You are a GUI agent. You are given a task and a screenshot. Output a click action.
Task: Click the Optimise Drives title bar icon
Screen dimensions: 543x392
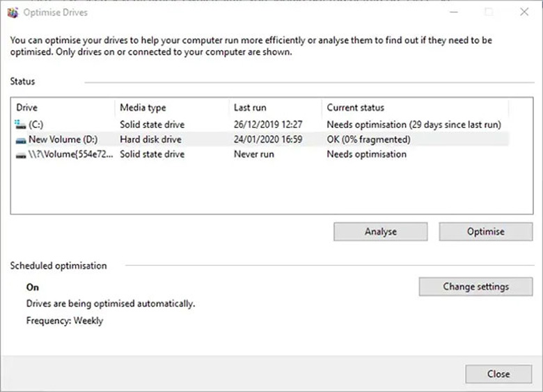coord(13,13)
